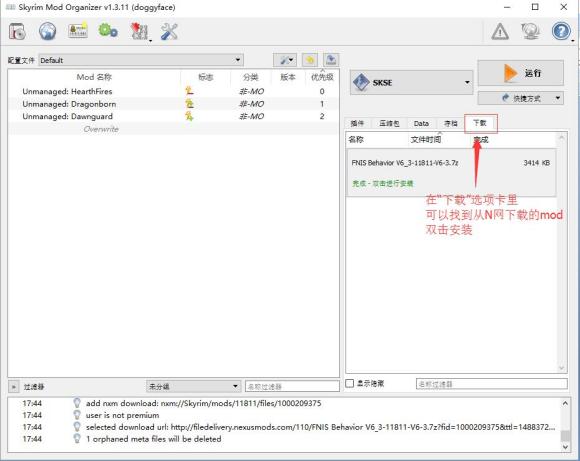Click the log panel scrollbar up arrow

[565, 403]
